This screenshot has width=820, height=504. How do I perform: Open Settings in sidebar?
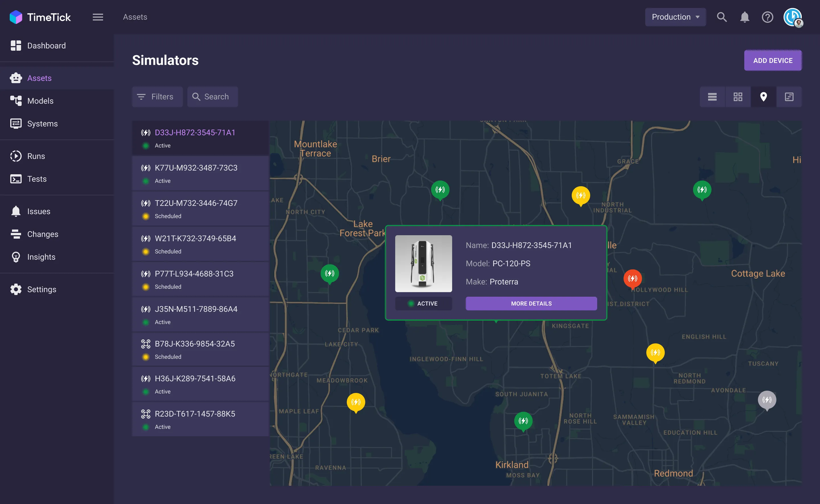[x=57, y=289]
